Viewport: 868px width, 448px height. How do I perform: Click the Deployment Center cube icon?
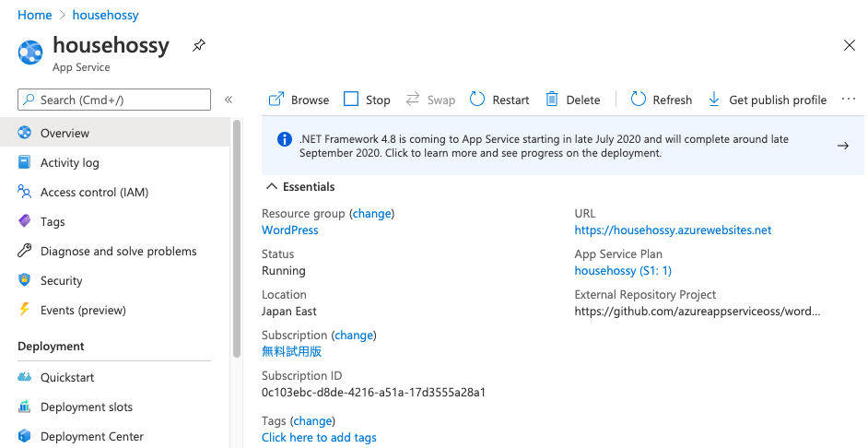(24, 436)
